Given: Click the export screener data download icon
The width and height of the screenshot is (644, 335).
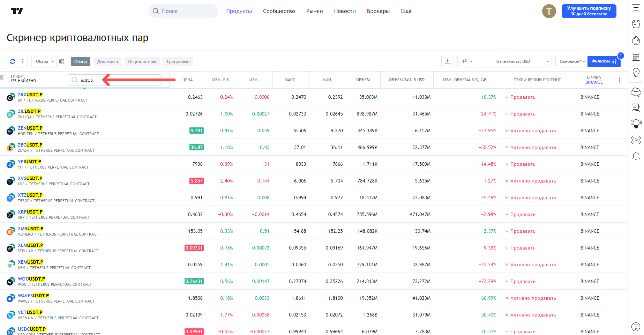Looking at the screenshot, I should point(448,61).
